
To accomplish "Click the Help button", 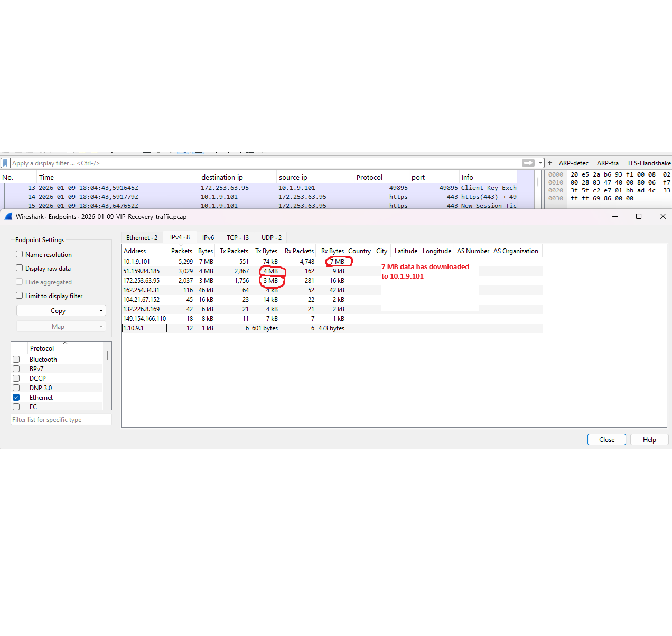I will (649, 439).
